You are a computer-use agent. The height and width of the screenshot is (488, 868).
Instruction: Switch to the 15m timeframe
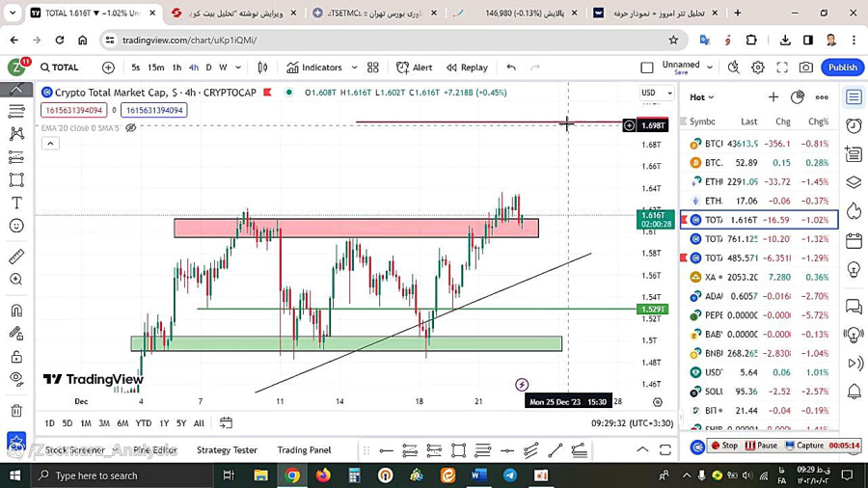coord(155,68)
